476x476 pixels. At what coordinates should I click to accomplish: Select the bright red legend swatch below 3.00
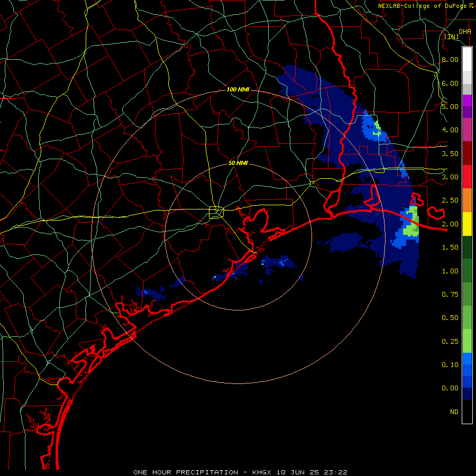pos(467,177)
